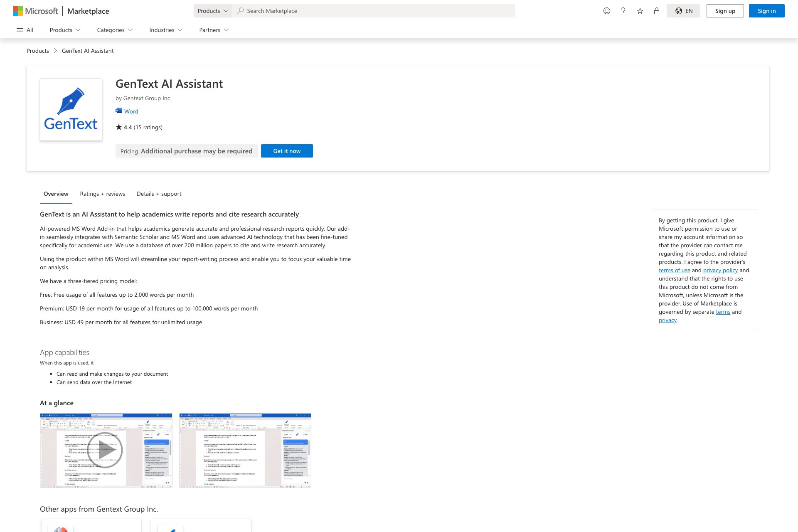
Task: Expand the Industries dropdown
Action: (x=165, y=30)
